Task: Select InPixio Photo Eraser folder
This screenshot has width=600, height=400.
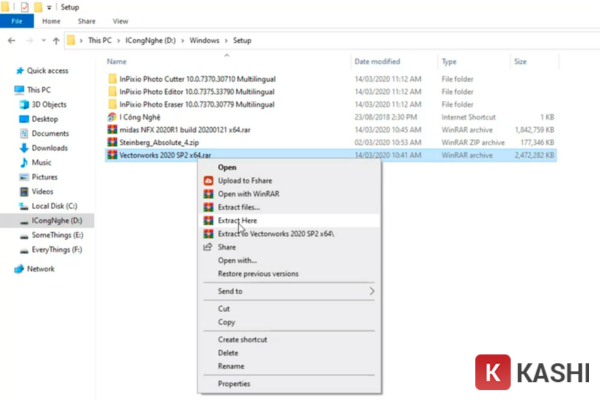Action: tap(197, 104)
